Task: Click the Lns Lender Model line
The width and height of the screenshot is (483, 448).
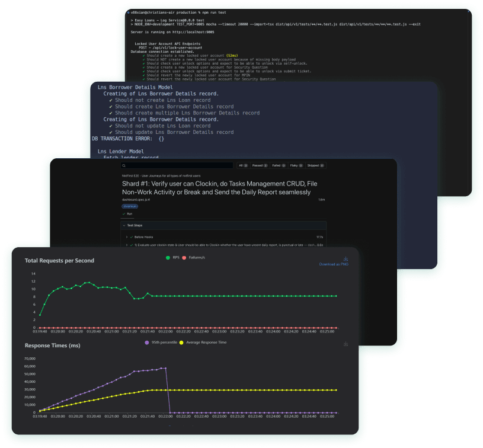Action: click(120, 151)
